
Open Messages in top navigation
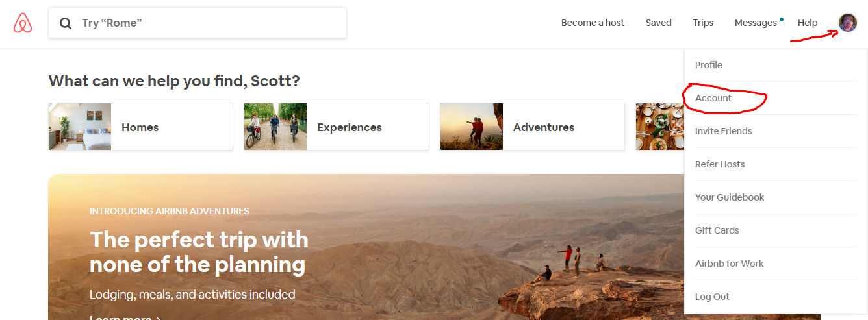[756, 23]
